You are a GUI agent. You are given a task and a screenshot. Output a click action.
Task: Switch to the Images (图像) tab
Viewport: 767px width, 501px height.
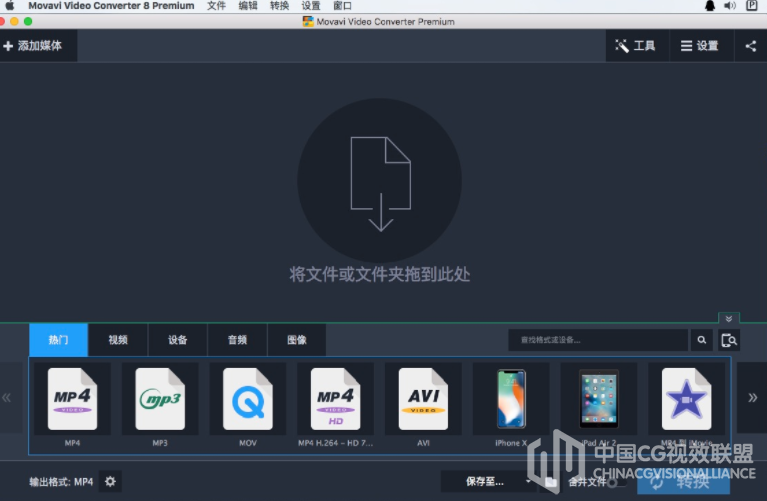tap(297, 340)
